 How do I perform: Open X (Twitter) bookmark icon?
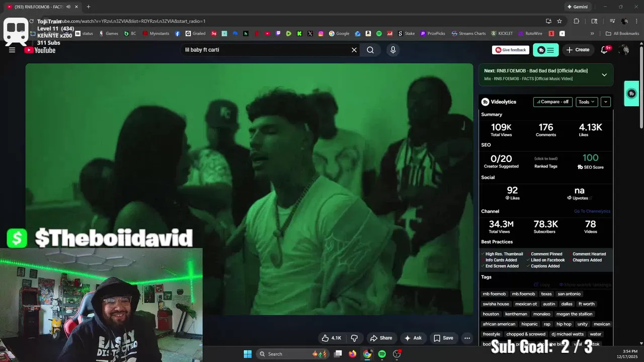[310, 34]
